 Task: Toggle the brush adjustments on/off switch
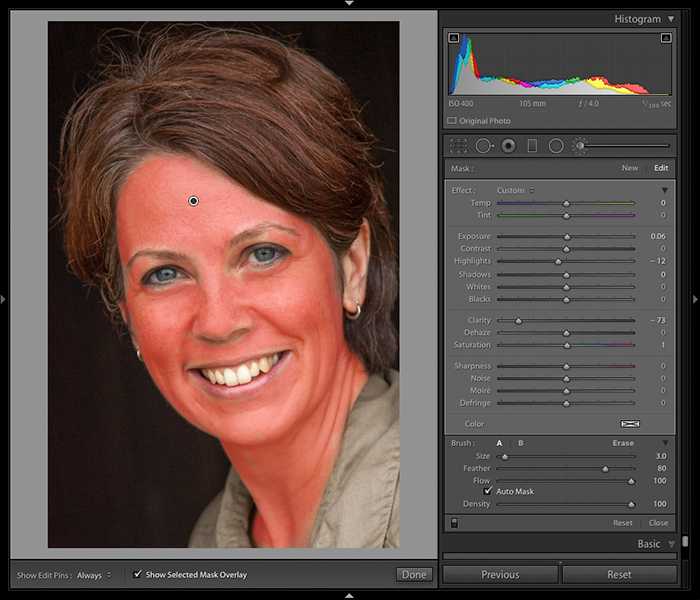pos(454,523)
